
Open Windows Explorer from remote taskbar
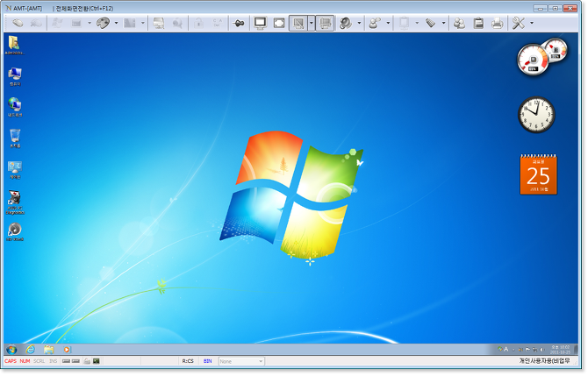pos(49,350)
